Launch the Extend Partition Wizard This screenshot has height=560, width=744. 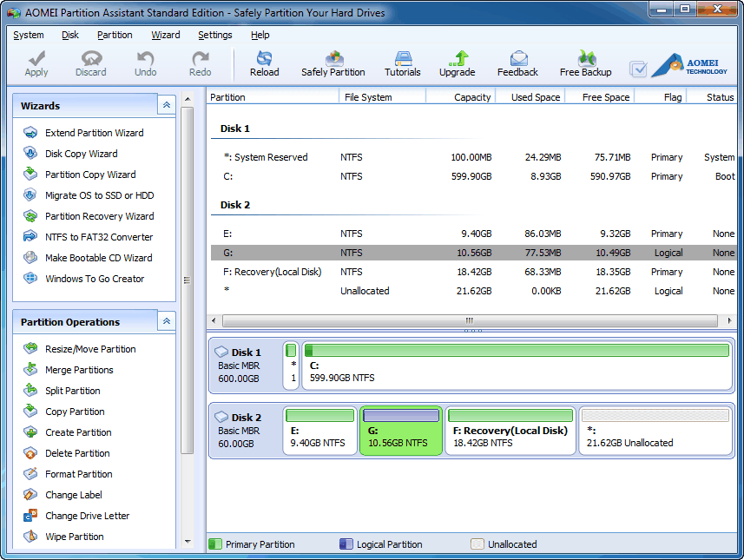[x=83, y=133]
